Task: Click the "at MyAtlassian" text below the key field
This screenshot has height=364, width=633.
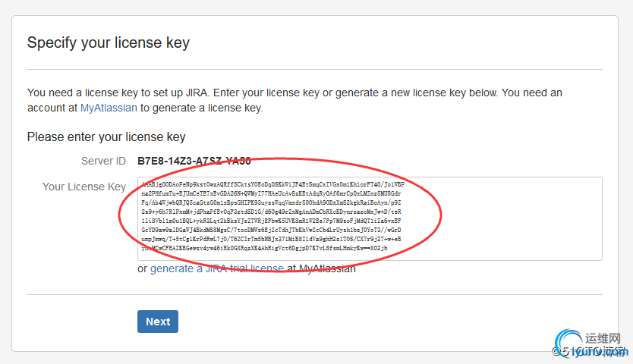Action: coord(321,268)
